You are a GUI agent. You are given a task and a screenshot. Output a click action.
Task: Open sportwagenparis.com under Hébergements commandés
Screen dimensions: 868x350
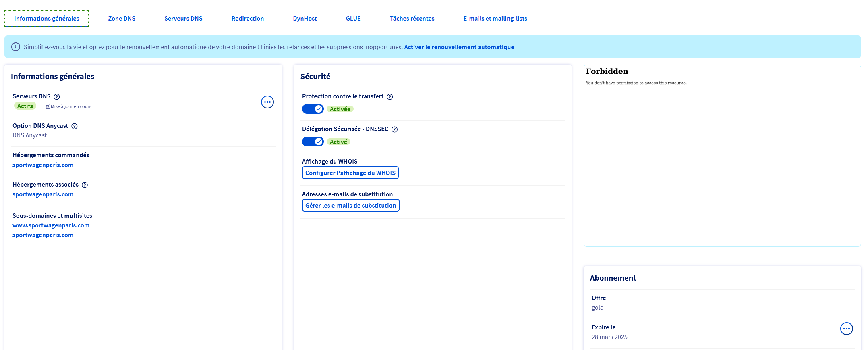[43, 165]
